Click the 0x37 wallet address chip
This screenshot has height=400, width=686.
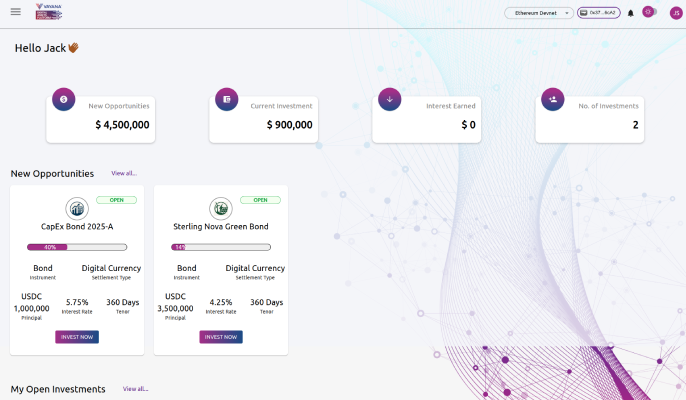(x=598, y=13)
